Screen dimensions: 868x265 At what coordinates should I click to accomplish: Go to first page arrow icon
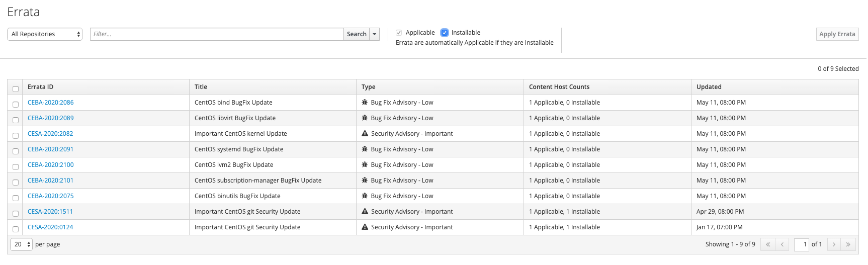point(768,244)
